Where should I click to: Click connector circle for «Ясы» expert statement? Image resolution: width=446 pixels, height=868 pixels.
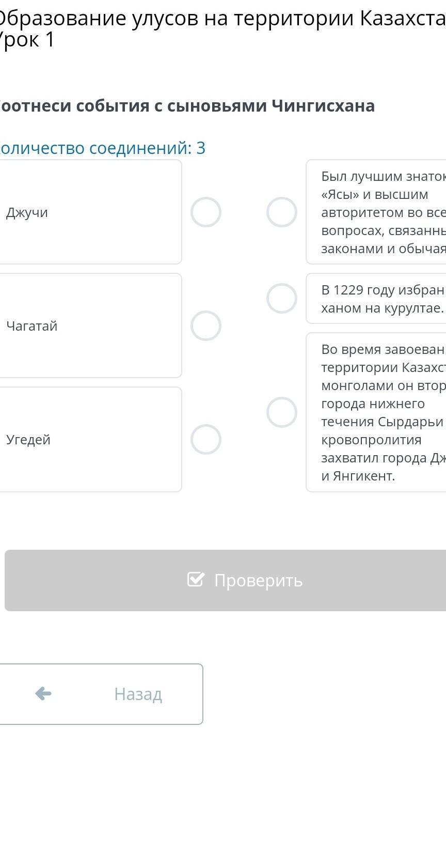282,212
